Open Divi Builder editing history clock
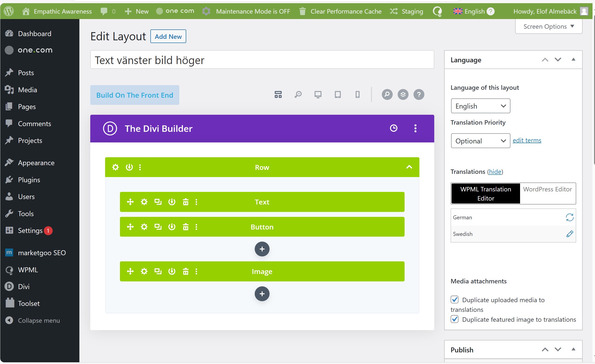This screenshot has width=595, height=364. coord(393,128)
